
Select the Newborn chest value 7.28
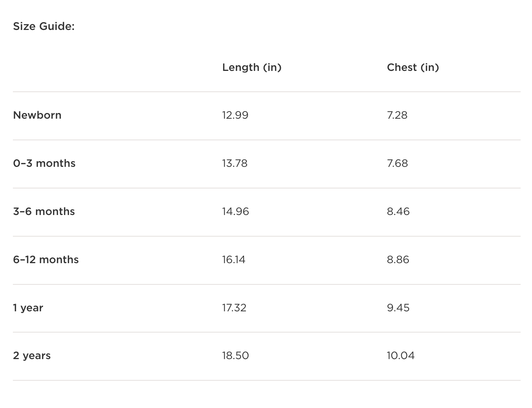[397, 115]
